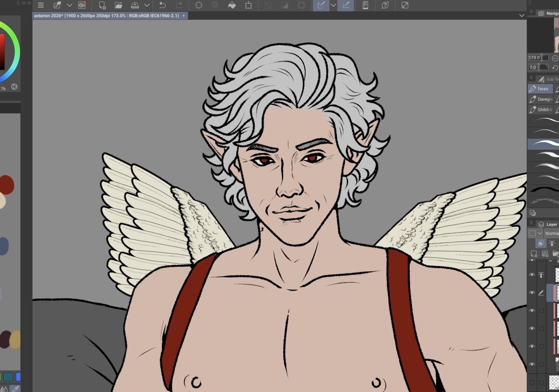Image resolution: width=559 pixels, height=392 pixels.
Task: Create a new canvas file
Action: (102, 5)
